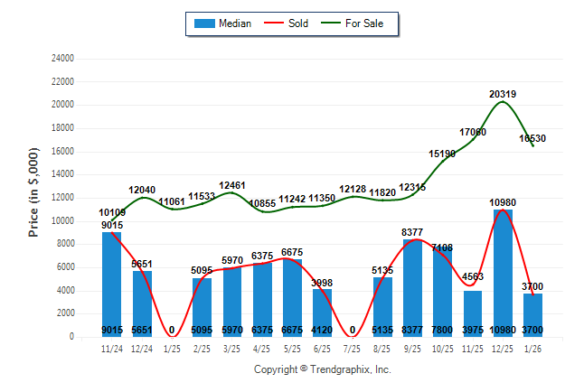This screenshot has height=392, width=584.
Task: Select the 12/25 median bar
Action: pyautogui.click(x=503, y=273)
